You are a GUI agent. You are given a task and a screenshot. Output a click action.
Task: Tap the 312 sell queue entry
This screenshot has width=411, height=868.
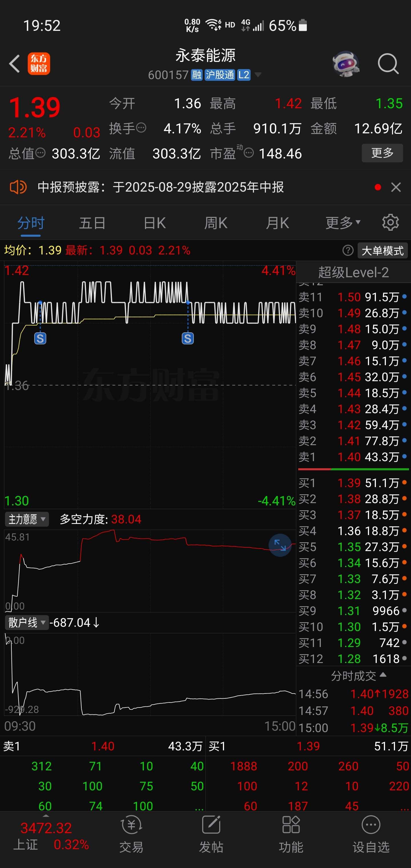[x=41, y=766]
